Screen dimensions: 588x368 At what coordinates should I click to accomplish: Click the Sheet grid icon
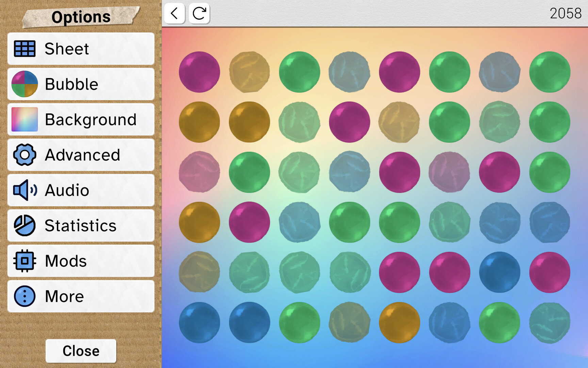(24, 49)
